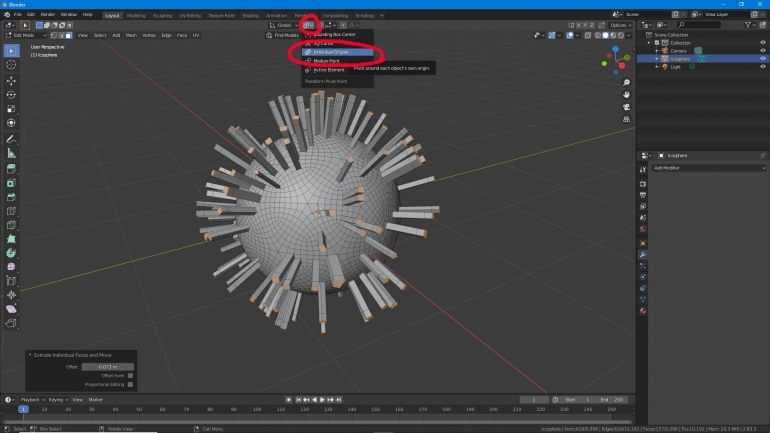Switch to the UV Editing workspace tab
The height and width of the screenshot is (433, 770).
click(190, 15)
